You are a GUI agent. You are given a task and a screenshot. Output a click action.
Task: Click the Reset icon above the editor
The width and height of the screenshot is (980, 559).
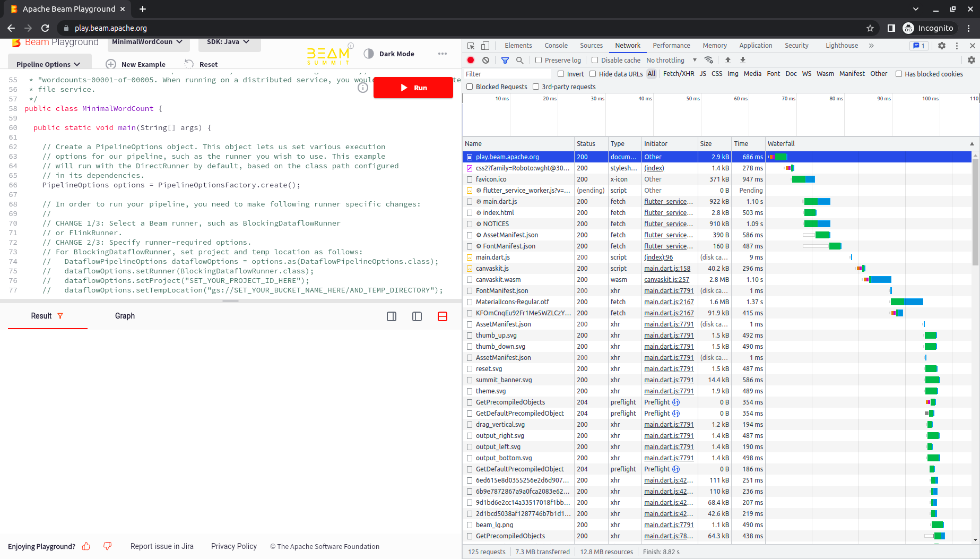189,64
